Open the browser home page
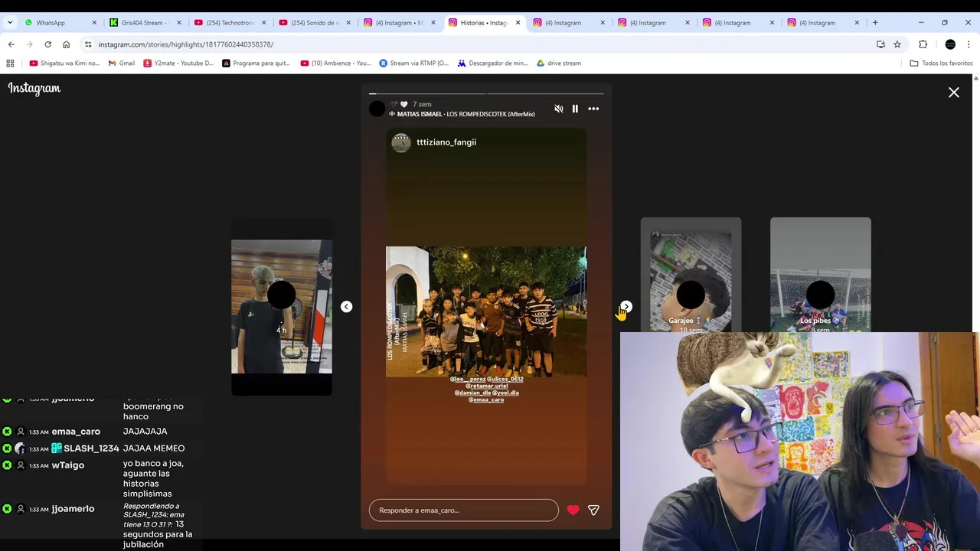980x551 pixels. [x=66, y=44]
